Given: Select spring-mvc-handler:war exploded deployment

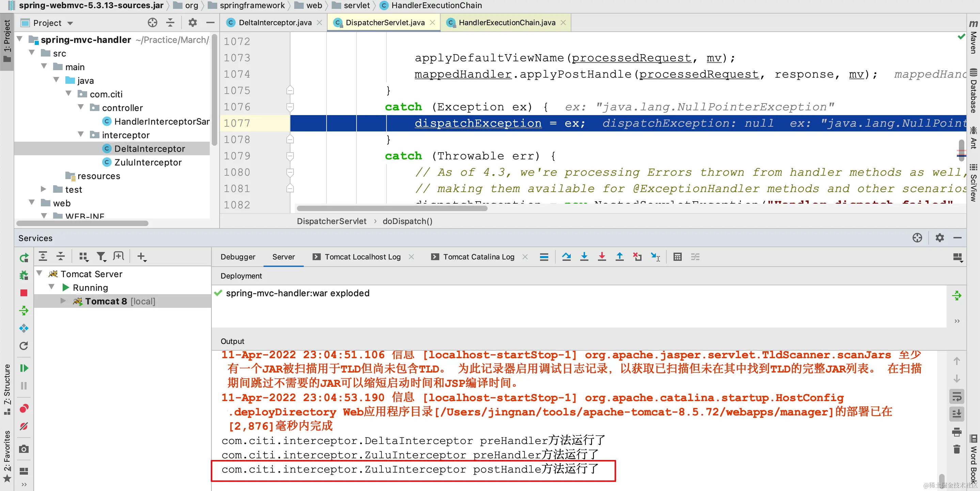Looking at the screenshot, I should (x=297, y=293).
